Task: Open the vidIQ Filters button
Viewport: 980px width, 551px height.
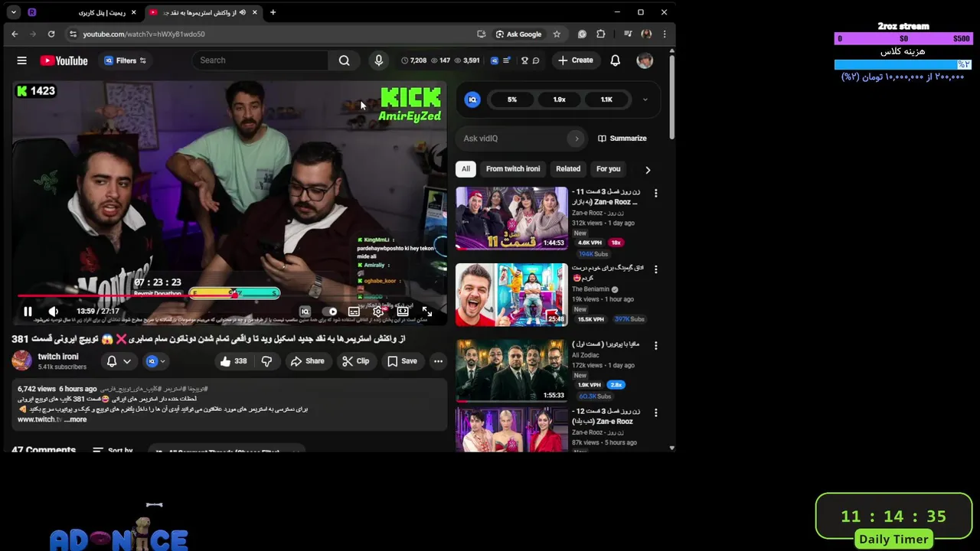Action: coord(125,60)
